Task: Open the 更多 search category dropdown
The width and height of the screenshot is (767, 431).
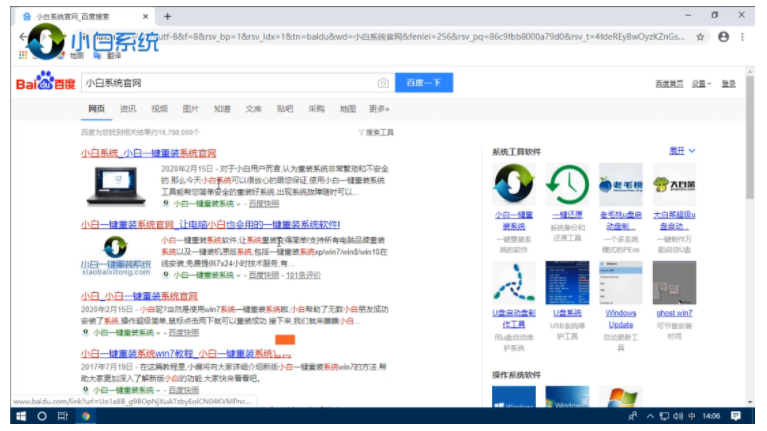Action: pyautogui.click(x=378, y=109)
